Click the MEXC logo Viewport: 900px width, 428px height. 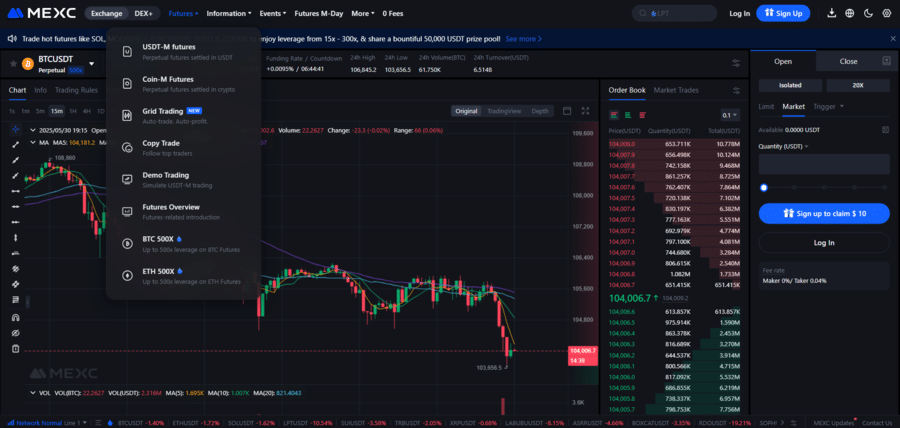click(43, 13)
